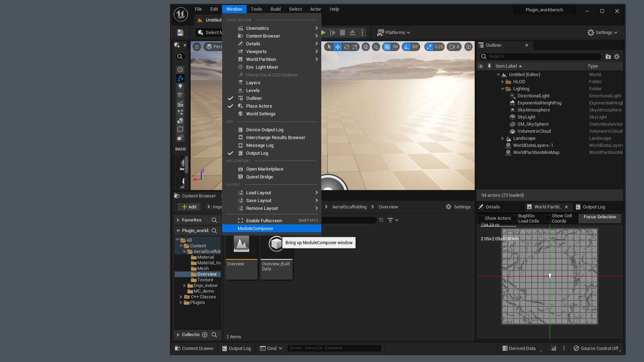The width and height of the screenshot is (644, 362).
Task: Open Content Browser Settings button
Action: [458, 207]
